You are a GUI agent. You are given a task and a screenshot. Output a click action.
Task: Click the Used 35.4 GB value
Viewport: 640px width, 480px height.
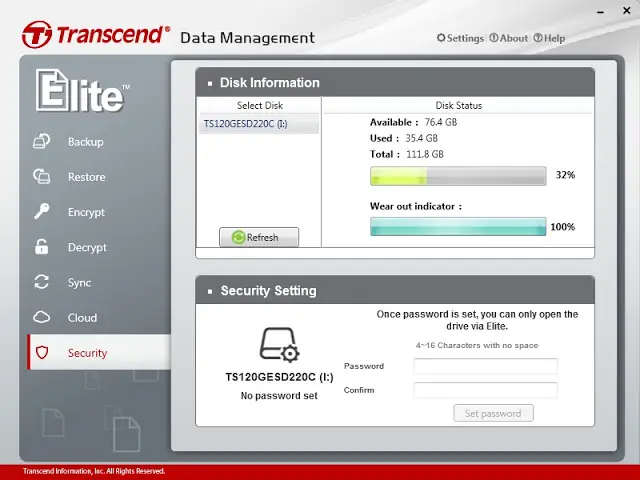pyautogui.click(x=421, y=138)
